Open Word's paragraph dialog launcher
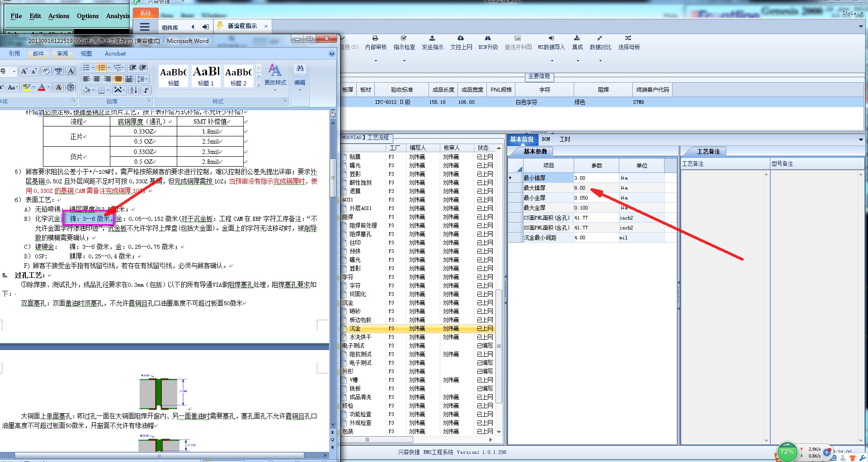The image size is (868, 462). 149,101
